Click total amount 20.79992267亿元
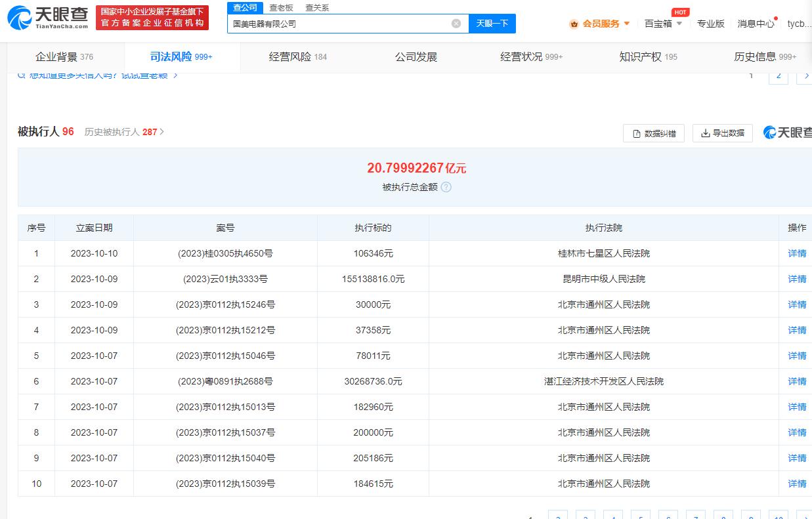This screenshot has height=519, width=812. (x=417, y=168)
